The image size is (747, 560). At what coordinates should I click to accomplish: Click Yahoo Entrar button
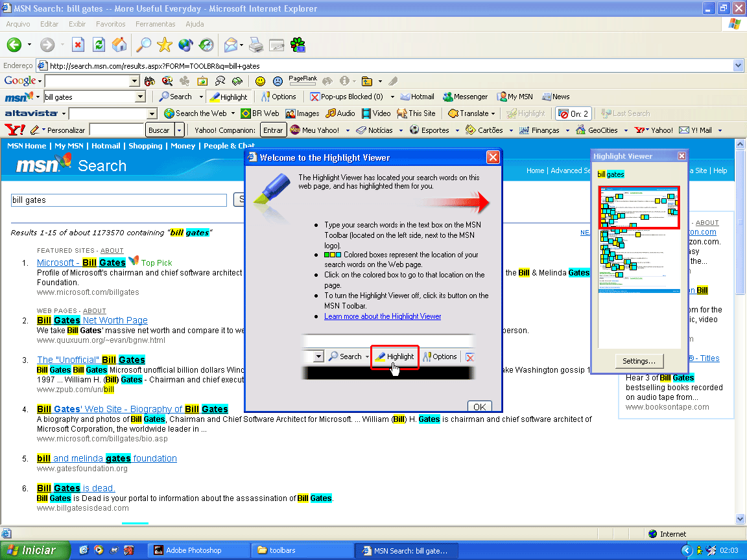273,130
